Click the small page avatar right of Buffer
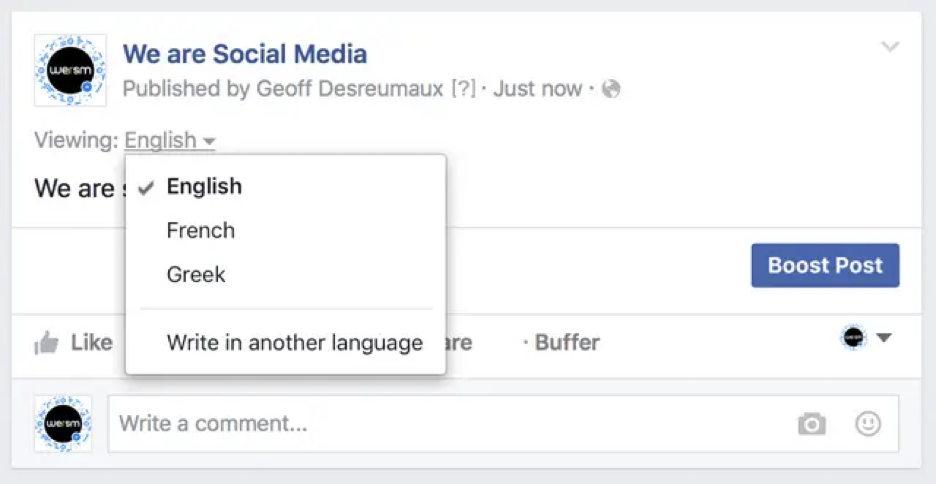Screen dimensions: 936x484 pos(853,339)
